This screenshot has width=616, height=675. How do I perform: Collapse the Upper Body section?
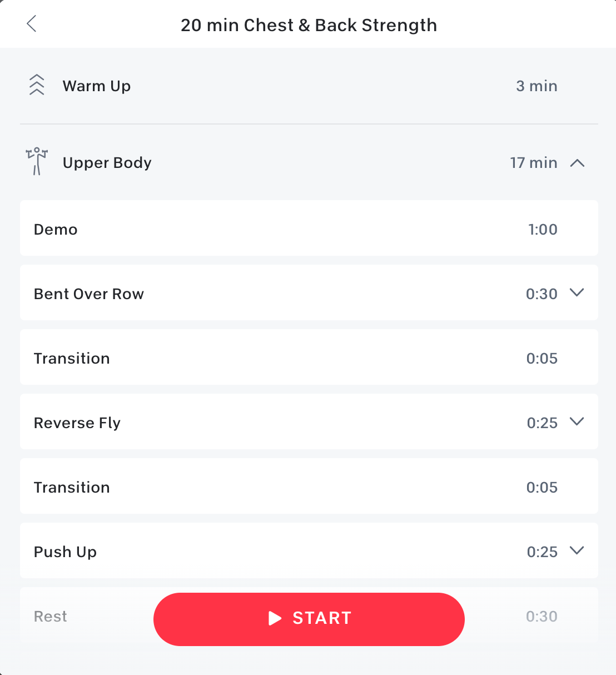point(578,163)
